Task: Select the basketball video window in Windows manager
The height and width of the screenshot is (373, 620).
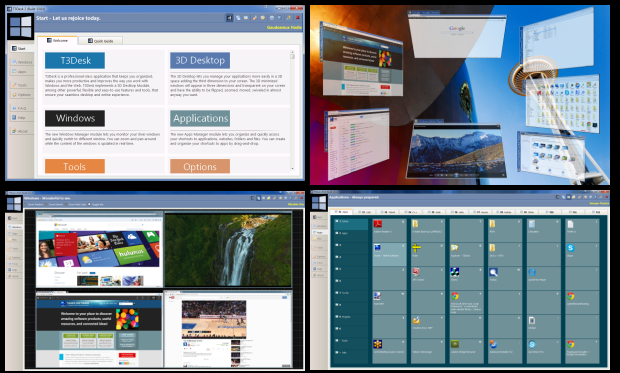Action: click(228, 329)
